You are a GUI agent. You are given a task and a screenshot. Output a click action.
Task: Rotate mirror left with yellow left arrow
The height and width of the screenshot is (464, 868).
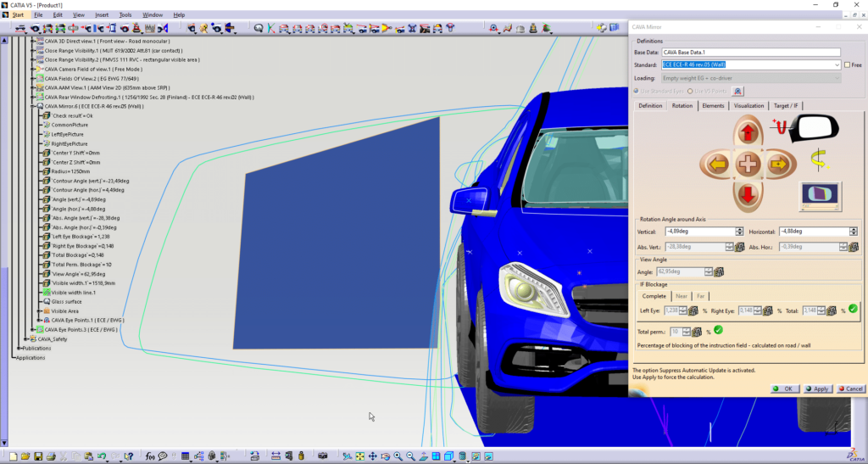coord(717,165)
